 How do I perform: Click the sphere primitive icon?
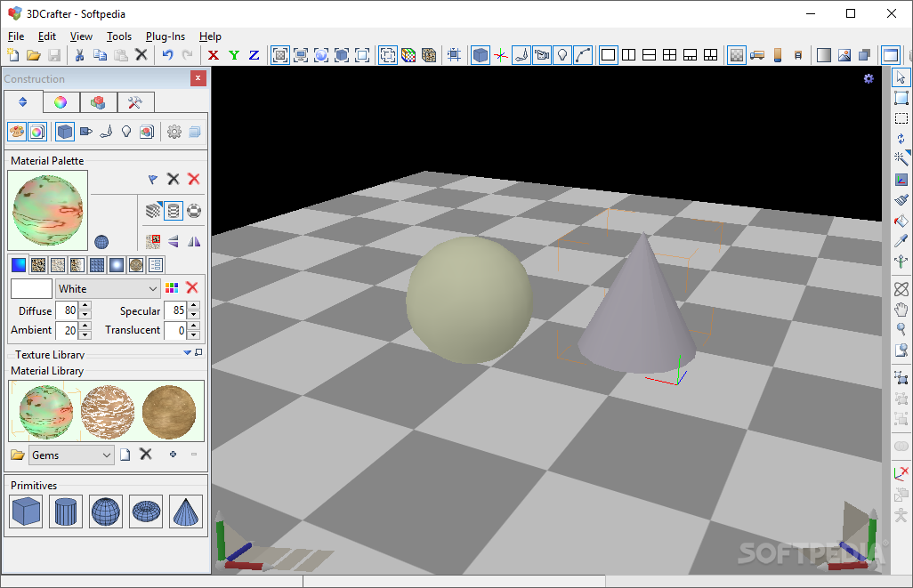[x=106, y=511]
